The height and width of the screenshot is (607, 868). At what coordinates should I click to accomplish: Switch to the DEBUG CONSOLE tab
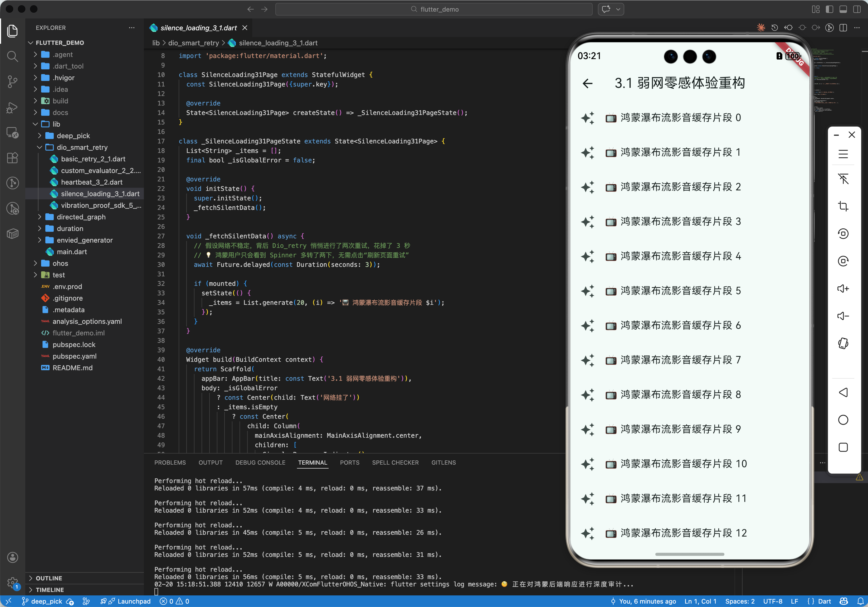260,463
